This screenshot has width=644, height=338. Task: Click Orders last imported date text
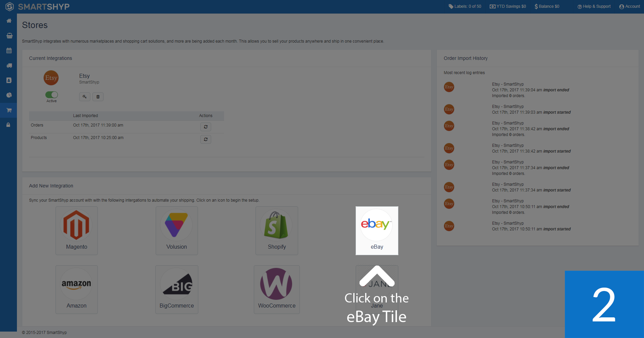[x=98, y=125]
